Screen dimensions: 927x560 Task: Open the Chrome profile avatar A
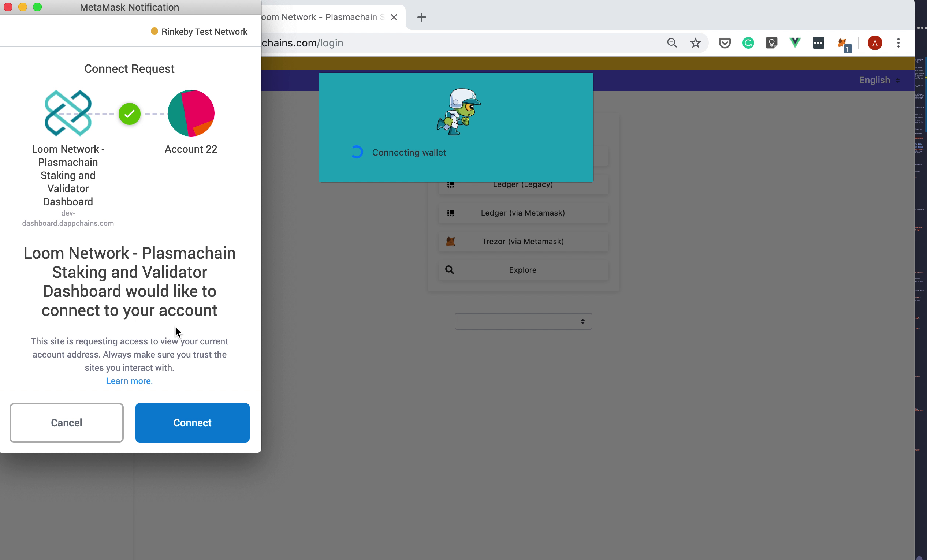click(x=875, y=43)
